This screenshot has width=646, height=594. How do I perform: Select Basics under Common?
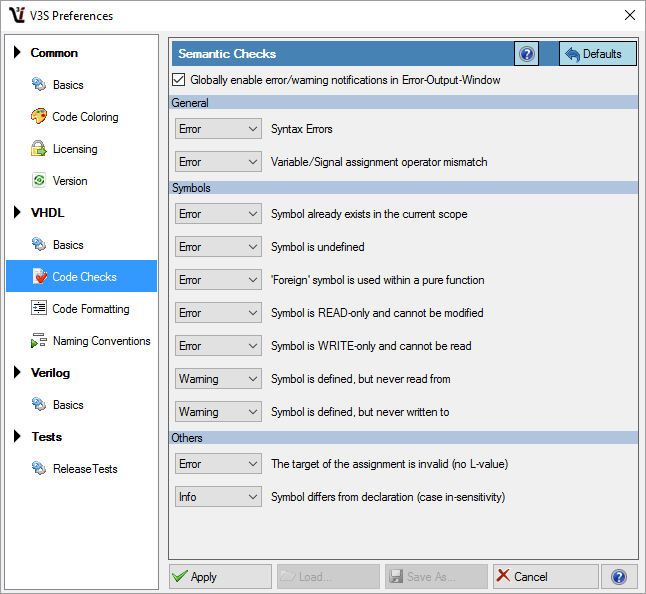click(82, 84)
